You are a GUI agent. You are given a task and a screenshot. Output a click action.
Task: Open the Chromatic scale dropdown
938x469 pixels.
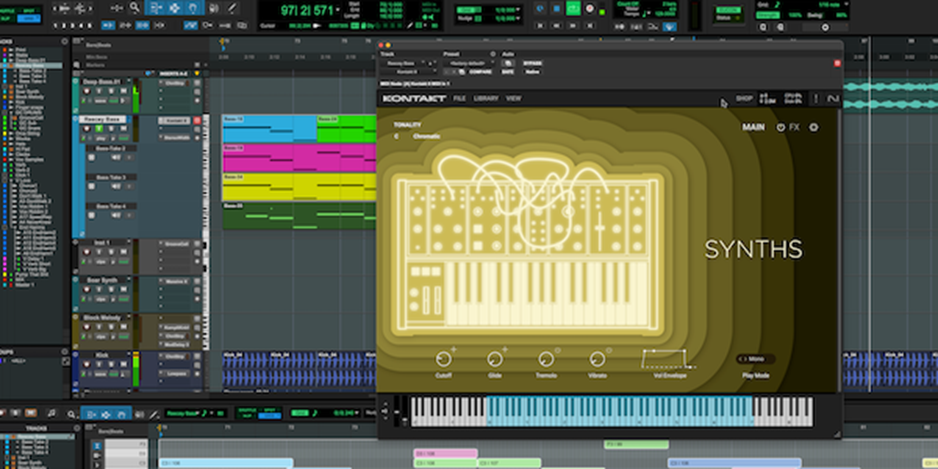click(x=427, y=136)
